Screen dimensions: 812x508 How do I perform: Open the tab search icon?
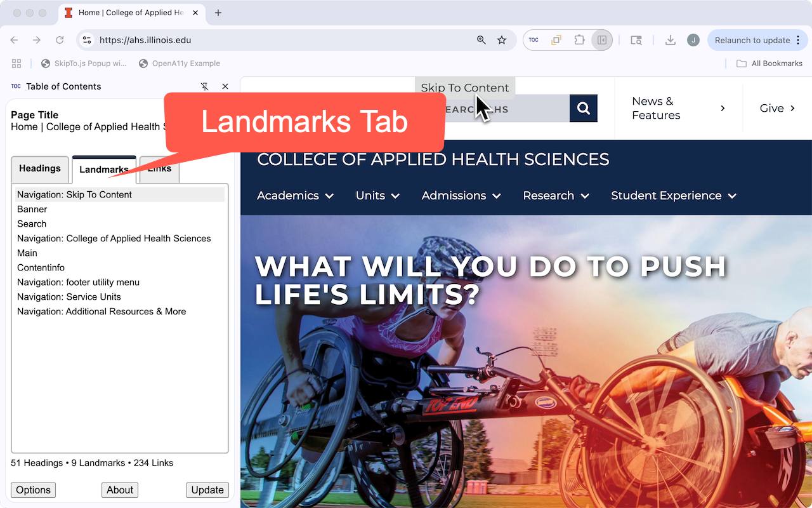(636, 40)
